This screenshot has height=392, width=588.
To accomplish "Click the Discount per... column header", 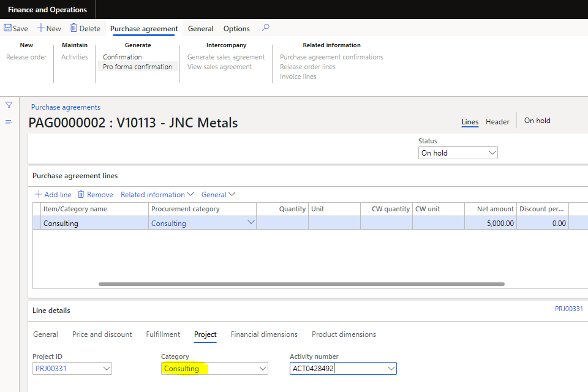I will point(543,209).
